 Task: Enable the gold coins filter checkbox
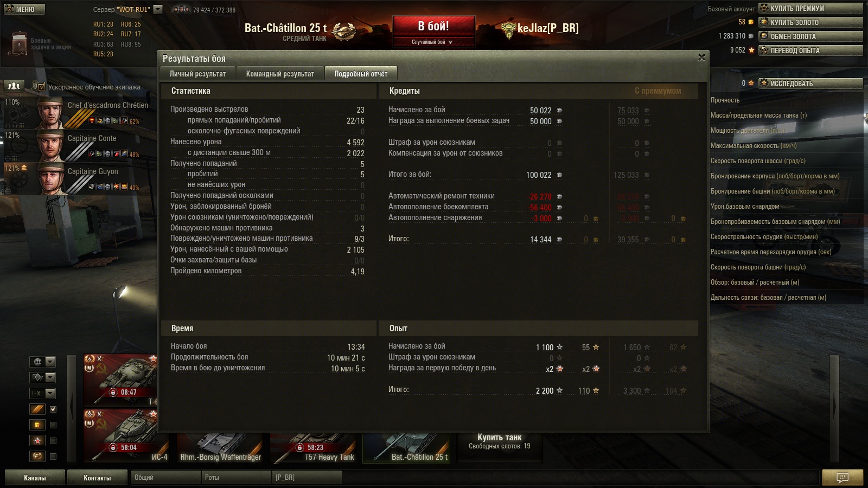53,425
